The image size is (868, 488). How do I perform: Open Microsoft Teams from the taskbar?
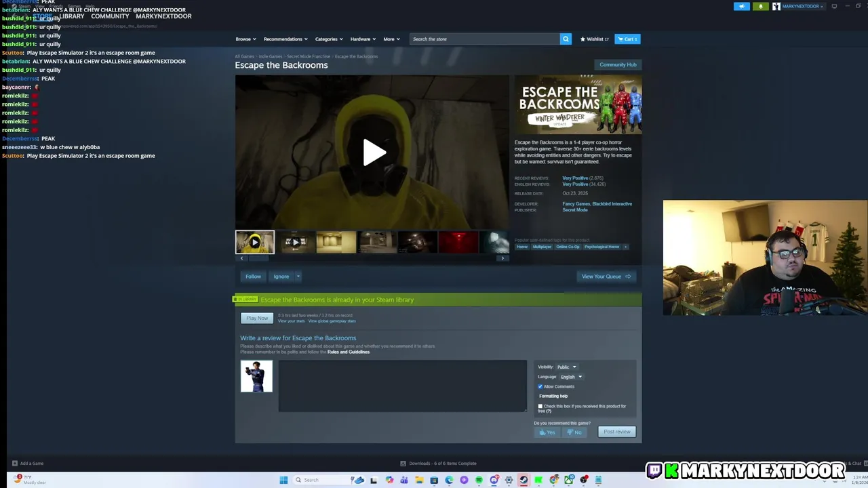(403, 480)
